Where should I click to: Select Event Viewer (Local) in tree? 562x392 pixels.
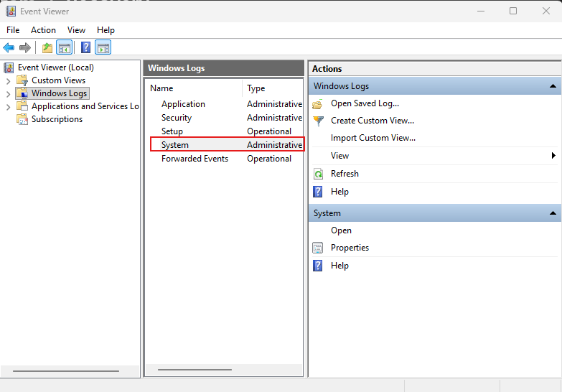[x=56, y=67]
